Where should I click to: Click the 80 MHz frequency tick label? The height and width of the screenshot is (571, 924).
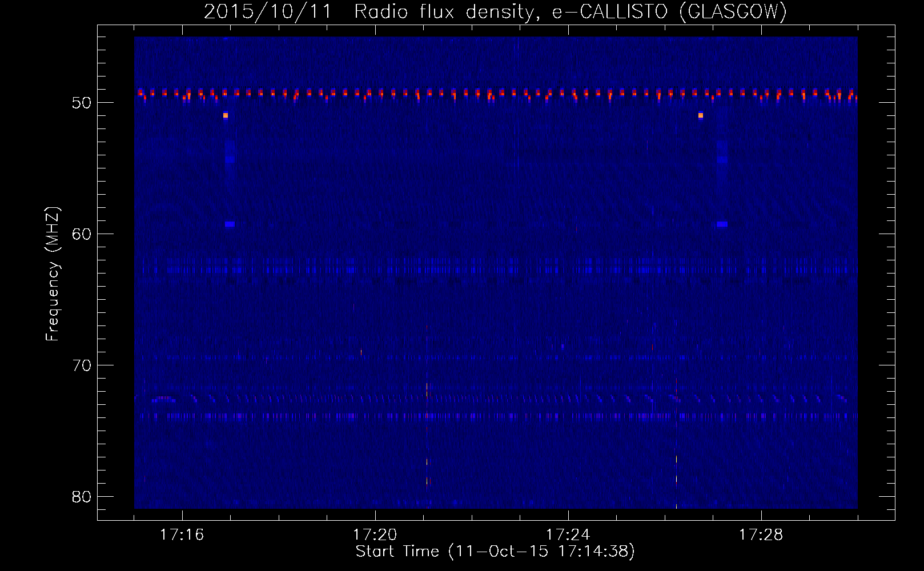(x=83, y=497)
